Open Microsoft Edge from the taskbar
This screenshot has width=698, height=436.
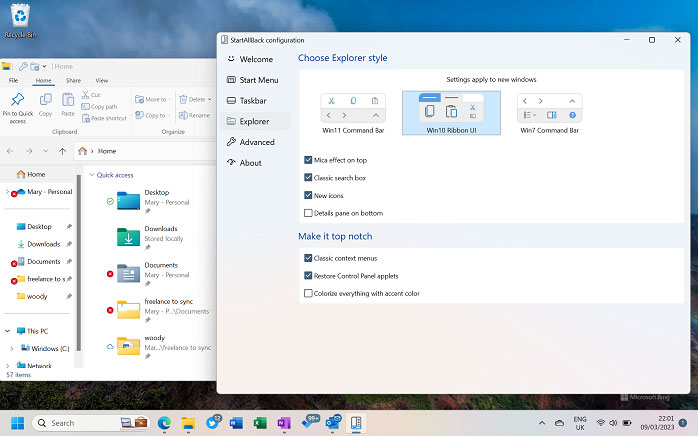(164, 422)
